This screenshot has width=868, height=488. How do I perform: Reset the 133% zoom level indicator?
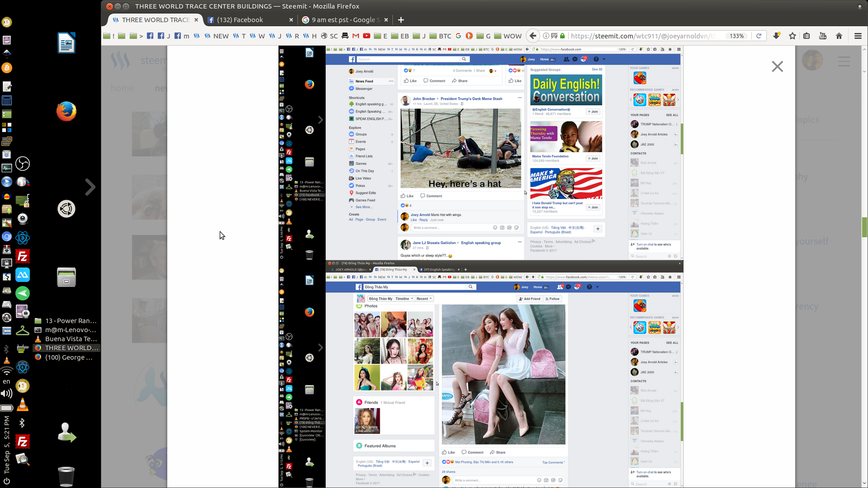(736, 36)
